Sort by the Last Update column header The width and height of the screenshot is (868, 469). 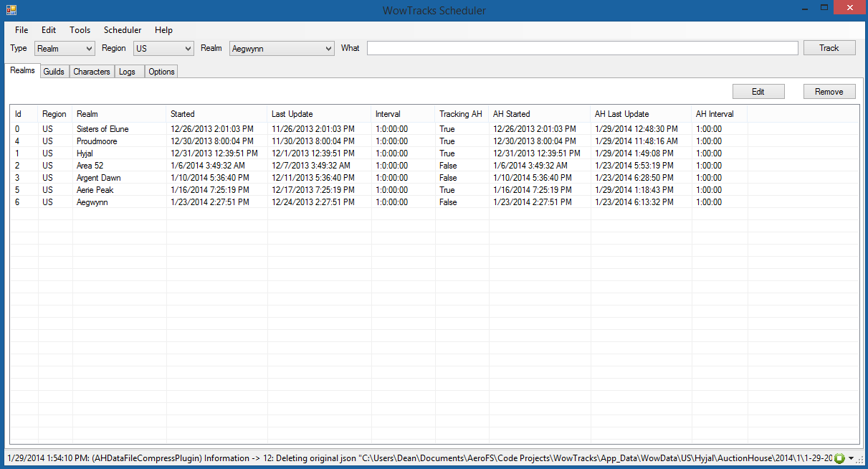tap(320, 114)
